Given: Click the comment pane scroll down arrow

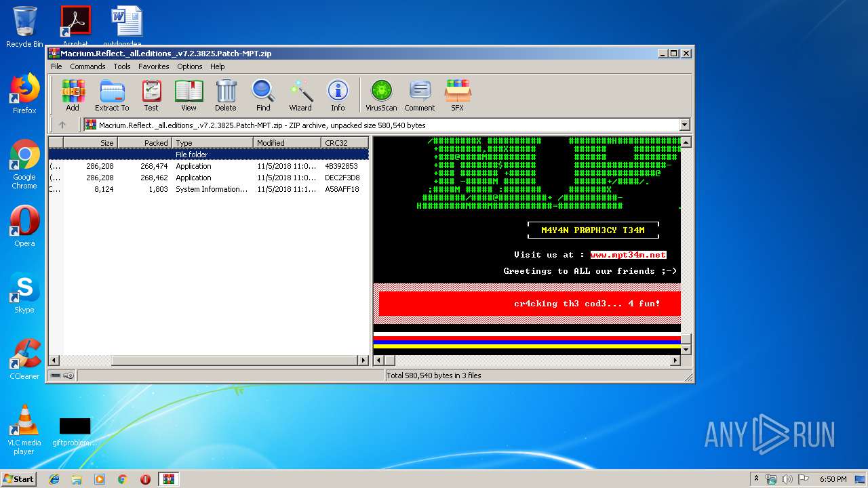Looking at the screenshot, I should click(686, 350).
